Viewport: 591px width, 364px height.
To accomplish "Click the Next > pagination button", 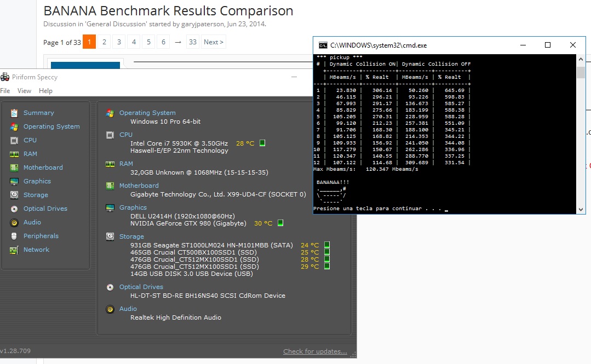I will (x=213, y=42).
